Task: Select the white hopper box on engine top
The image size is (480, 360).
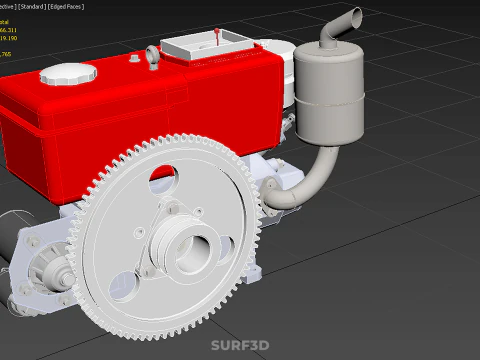Action: (208, 45)
